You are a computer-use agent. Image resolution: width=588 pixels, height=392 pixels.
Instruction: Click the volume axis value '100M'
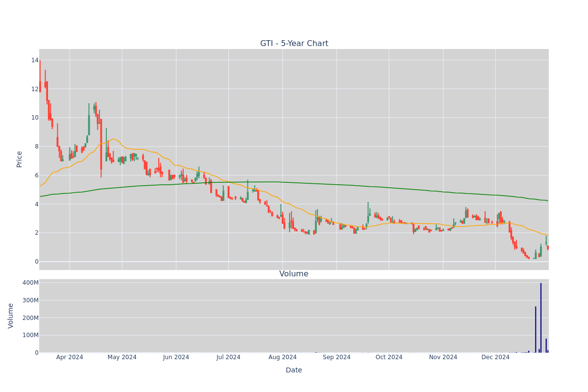[30, 335]
